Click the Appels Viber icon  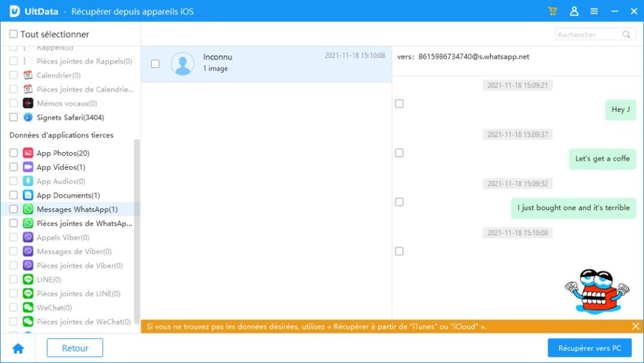coord(28,237)
